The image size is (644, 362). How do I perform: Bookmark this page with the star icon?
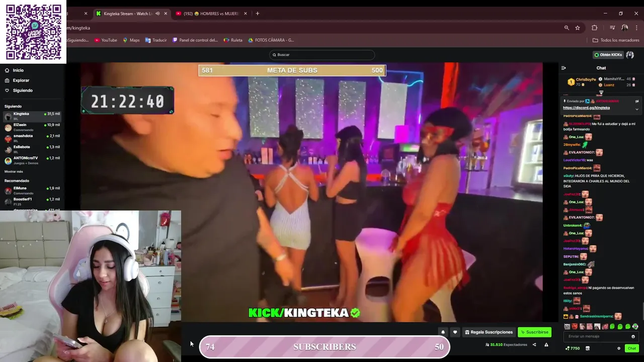578,28
